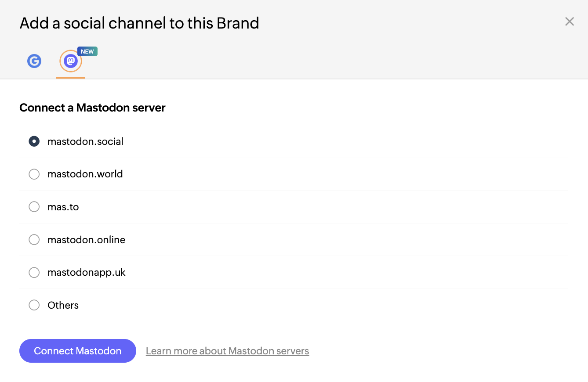The width and height of the screenshot is (588, 382).
Task: Pick the mas.to radio button
Action: pos(34,207)
